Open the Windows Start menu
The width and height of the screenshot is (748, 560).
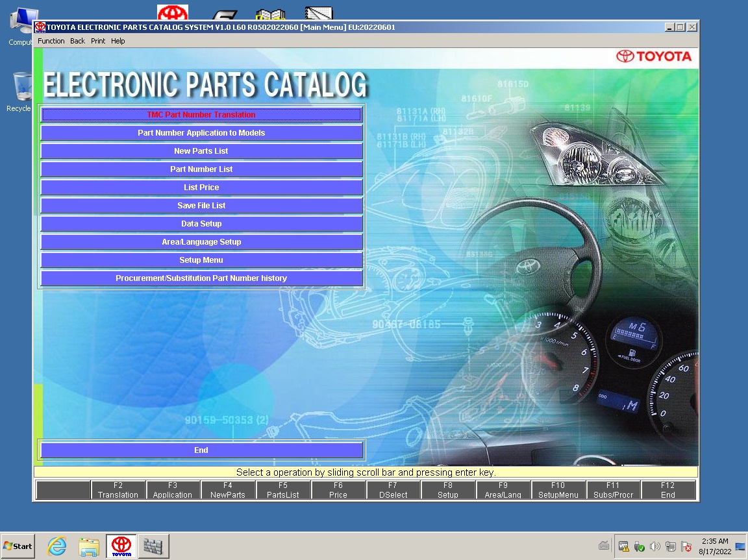pos(18,546)
